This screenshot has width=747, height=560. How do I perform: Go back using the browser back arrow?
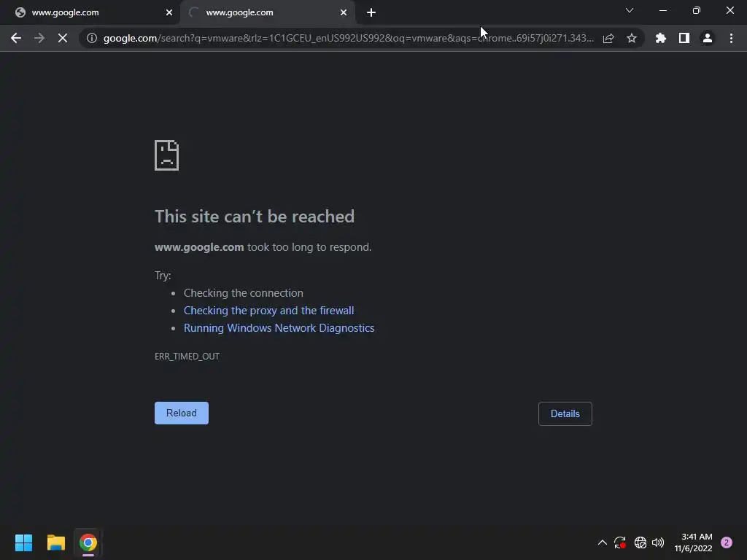coord(16,38)
